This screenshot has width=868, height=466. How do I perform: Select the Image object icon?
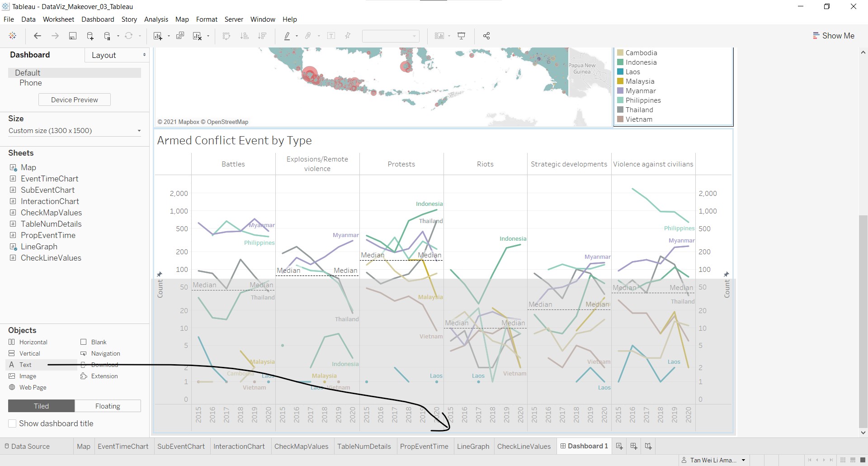coord(12,376)
